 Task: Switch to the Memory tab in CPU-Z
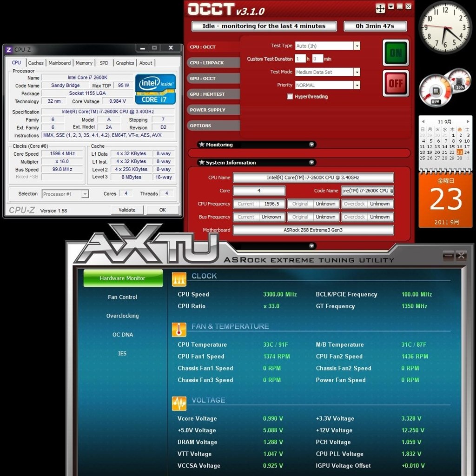(84, 63)
